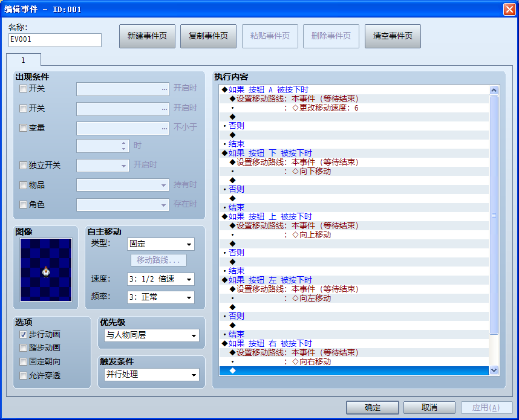Open the 角色 selection dropdown

point(123,205)
